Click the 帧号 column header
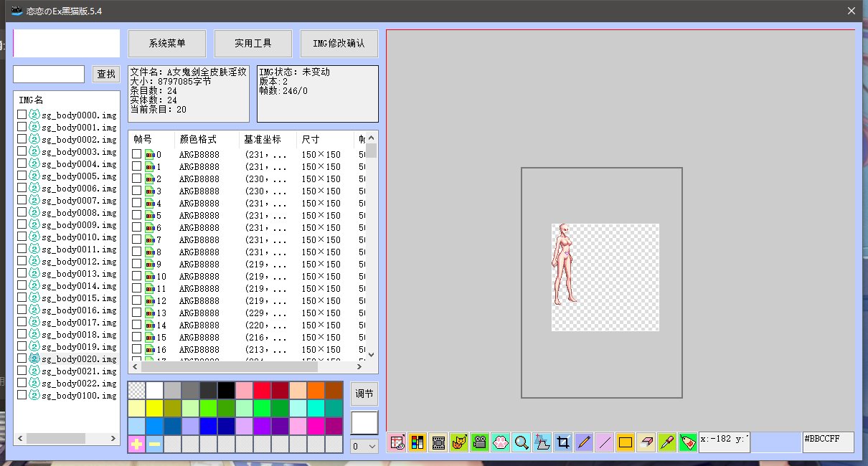Screen dimensions: 868x466 tap(151, 139)
